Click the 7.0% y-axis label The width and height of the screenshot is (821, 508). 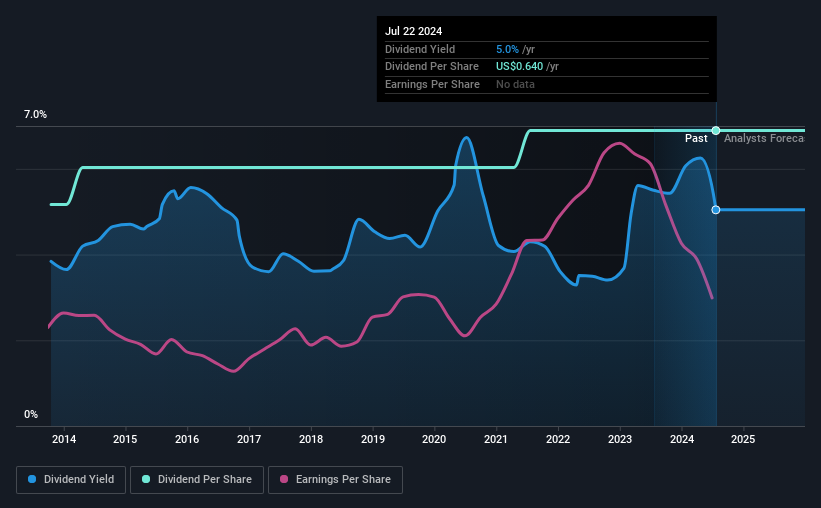pyautogui.click(x=35, y=114)
